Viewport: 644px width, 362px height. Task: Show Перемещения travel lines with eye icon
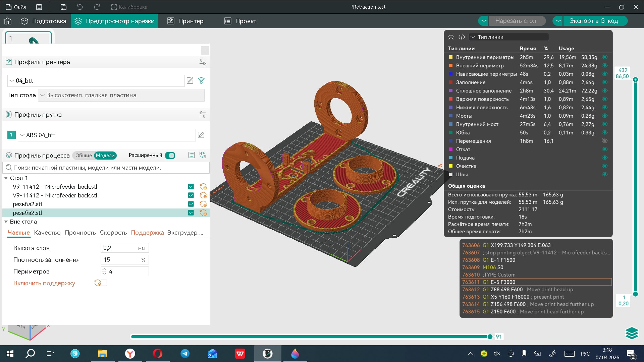(605, 141)
